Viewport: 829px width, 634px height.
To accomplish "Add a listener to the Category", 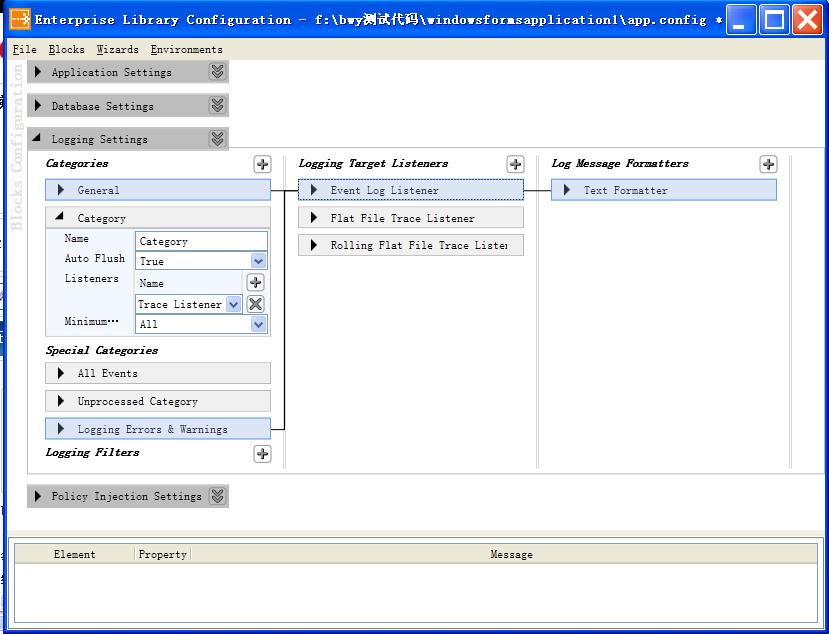I will tap(255, 282).
